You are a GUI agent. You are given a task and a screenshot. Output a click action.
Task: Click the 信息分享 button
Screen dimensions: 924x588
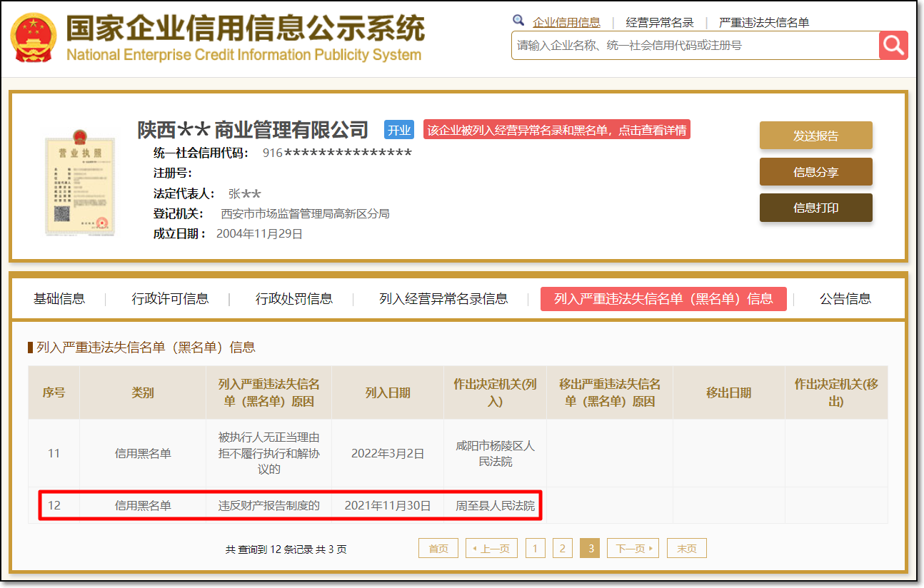[815, 172]
